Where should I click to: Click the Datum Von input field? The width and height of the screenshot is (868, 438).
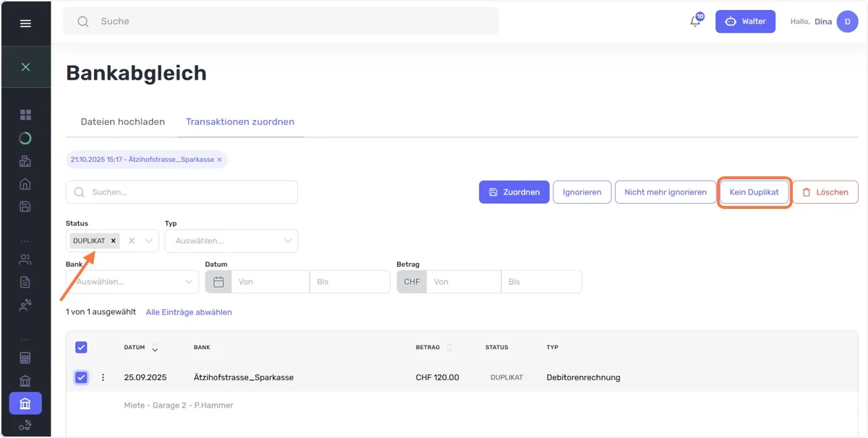[270, 282]
